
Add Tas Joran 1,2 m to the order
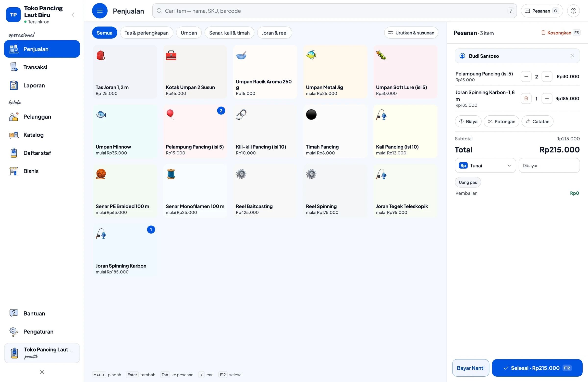(125, 72)
